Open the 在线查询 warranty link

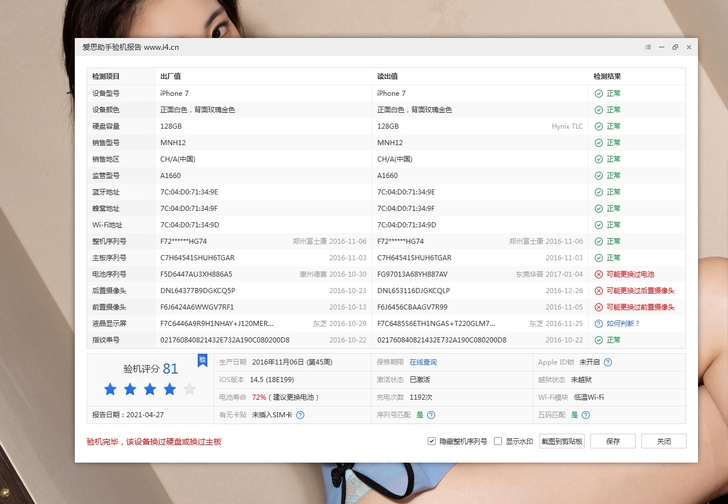point(423,362)
